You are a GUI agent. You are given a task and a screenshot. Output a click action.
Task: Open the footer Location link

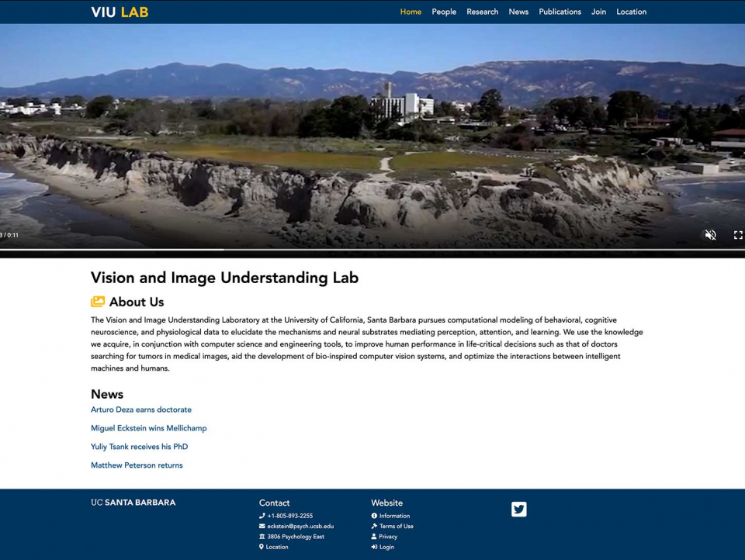[x=277, y=547]
